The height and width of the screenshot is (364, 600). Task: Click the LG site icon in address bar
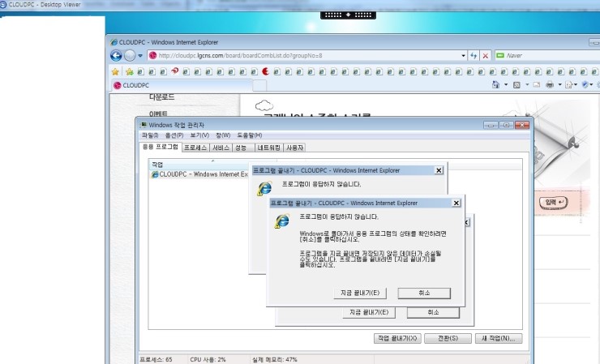click(152, 55)
